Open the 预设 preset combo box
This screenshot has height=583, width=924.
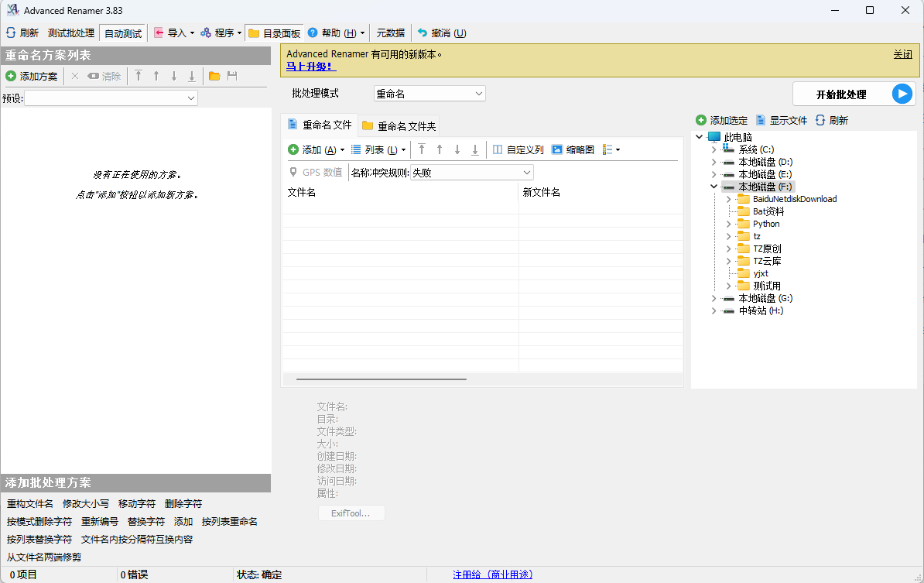coord(111,98)
